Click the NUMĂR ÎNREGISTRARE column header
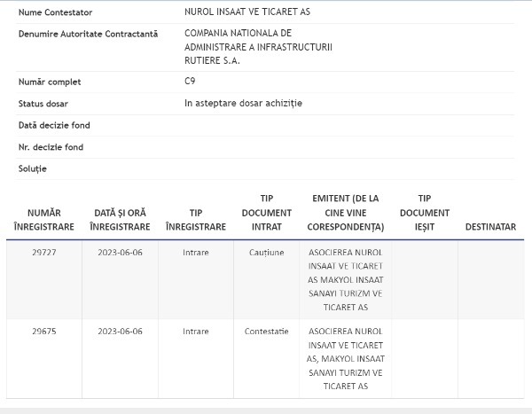532x414 pixels. click(x=44, y=220)
